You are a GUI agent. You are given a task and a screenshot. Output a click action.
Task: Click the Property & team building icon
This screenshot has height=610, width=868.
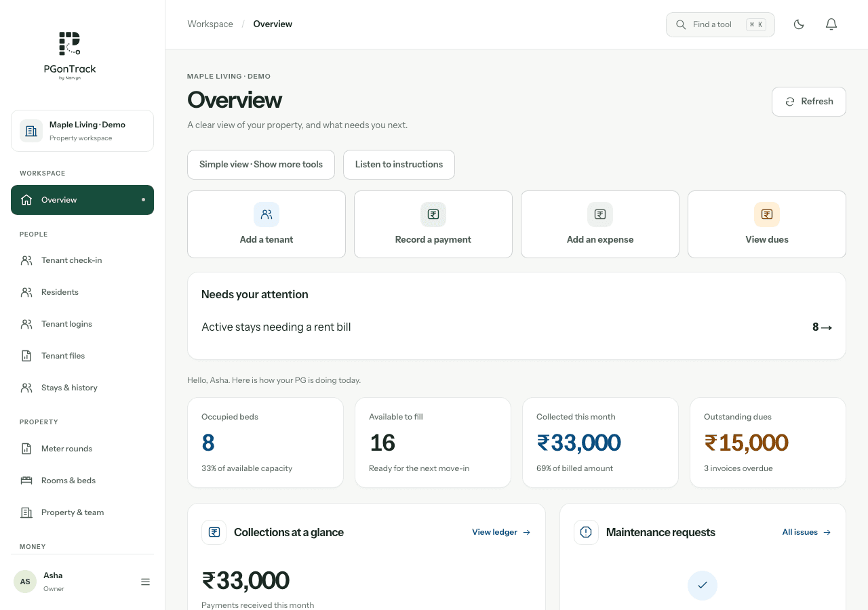(x=26, y=512)
